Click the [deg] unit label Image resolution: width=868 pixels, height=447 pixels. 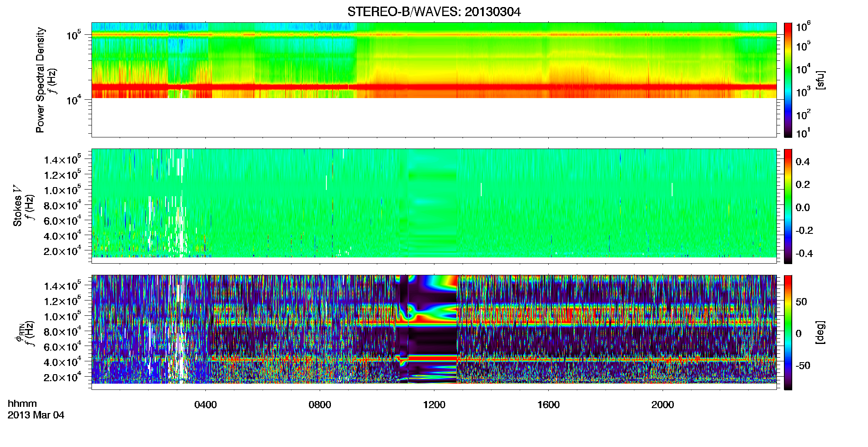[821, 332]
